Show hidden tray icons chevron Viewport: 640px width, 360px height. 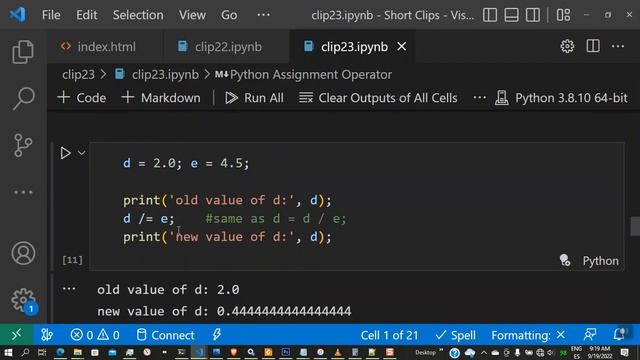tap(484, 352)
